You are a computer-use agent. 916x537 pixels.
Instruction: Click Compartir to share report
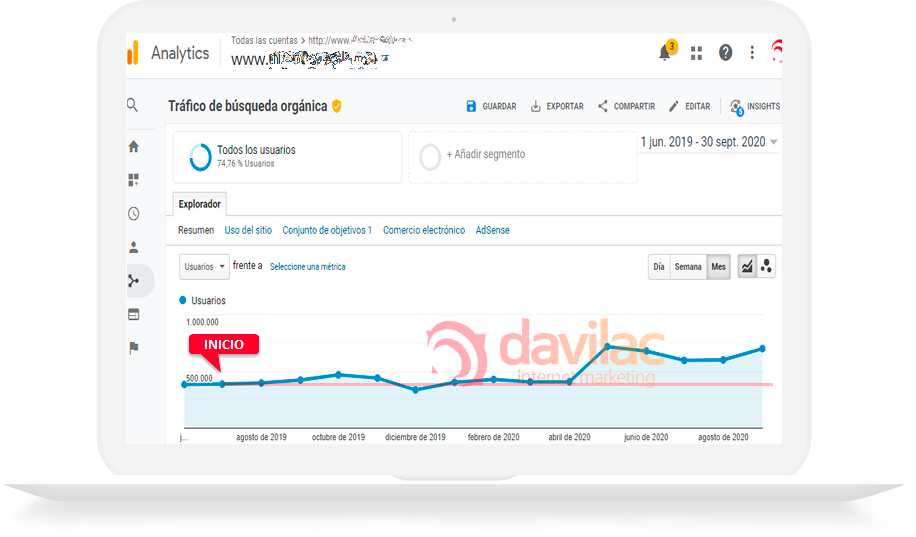tap(626, 106)
